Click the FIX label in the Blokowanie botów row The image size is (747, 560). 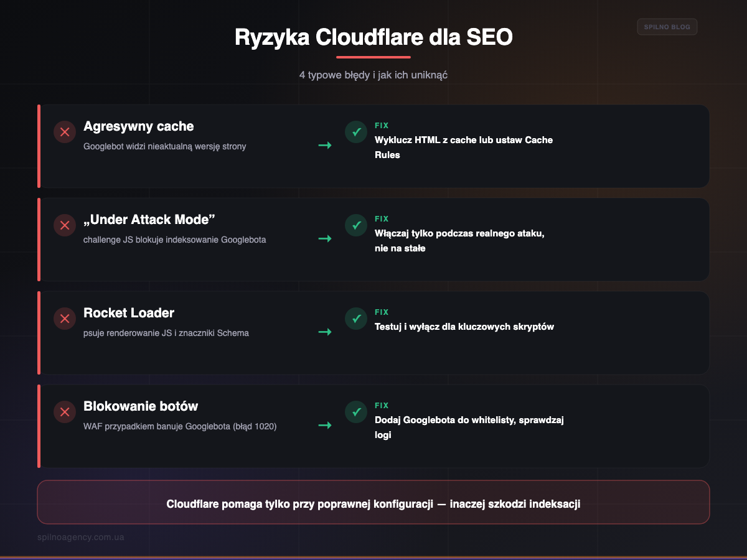[382, 406]
